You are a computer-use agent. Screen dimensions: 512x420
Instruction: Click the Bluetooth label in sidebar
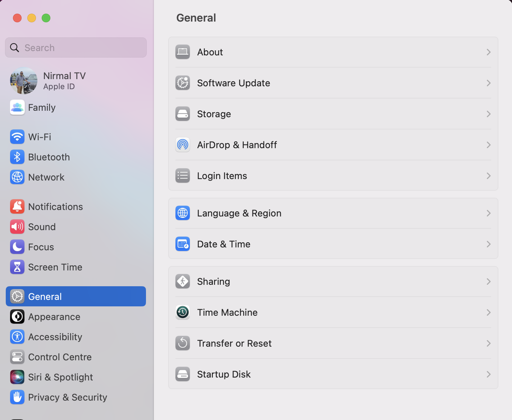49,157
